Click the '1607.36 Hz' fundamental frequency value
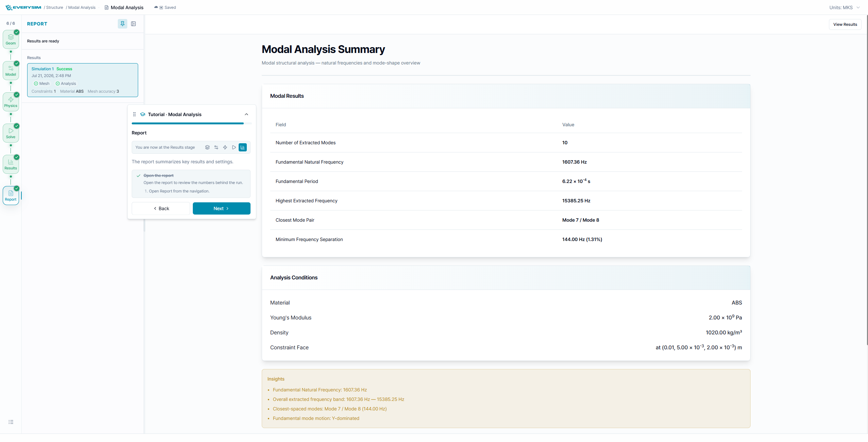 pyautogui.click(x=574, y=162)
